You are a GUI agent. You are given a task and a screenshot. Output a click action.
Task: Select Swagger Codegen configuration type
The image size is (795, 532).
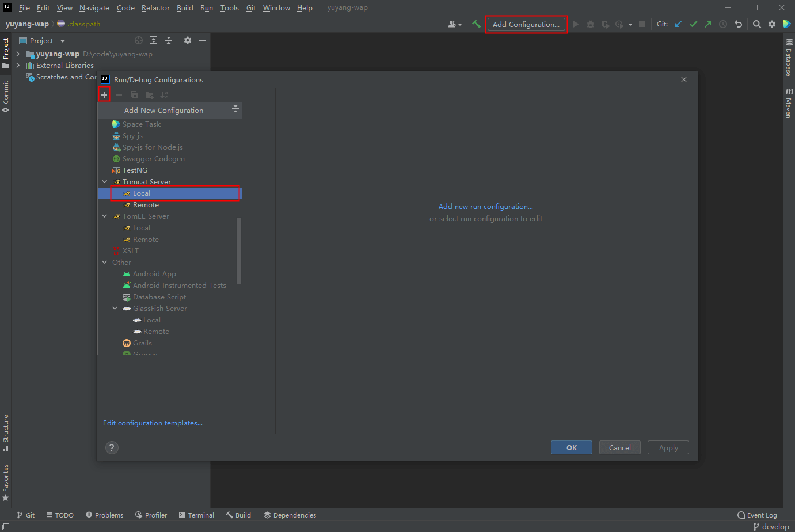(170, 159)
